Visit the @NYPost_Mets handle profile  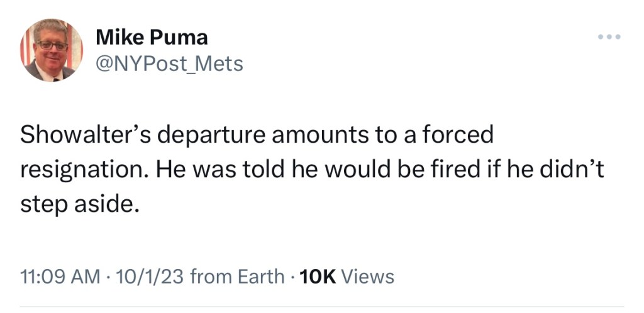[x=169, y=63]
